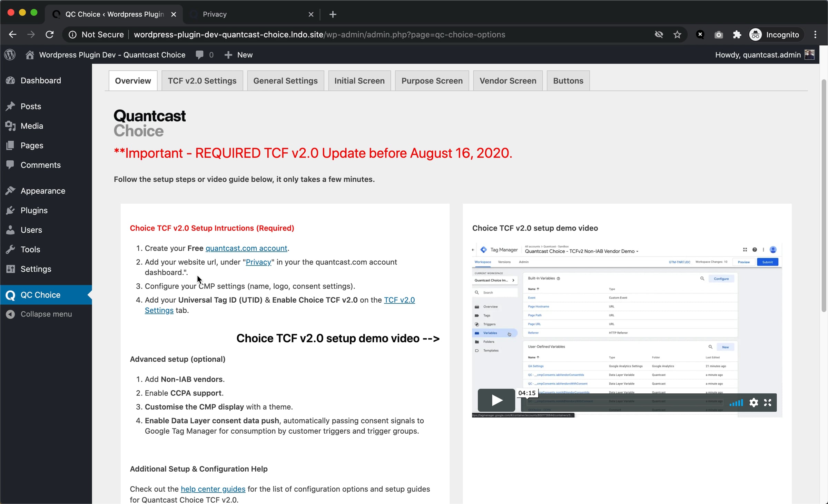Viewport: 828px width, 504px height.
Task: Click the browser address bar URL
Action: point(319,34)
